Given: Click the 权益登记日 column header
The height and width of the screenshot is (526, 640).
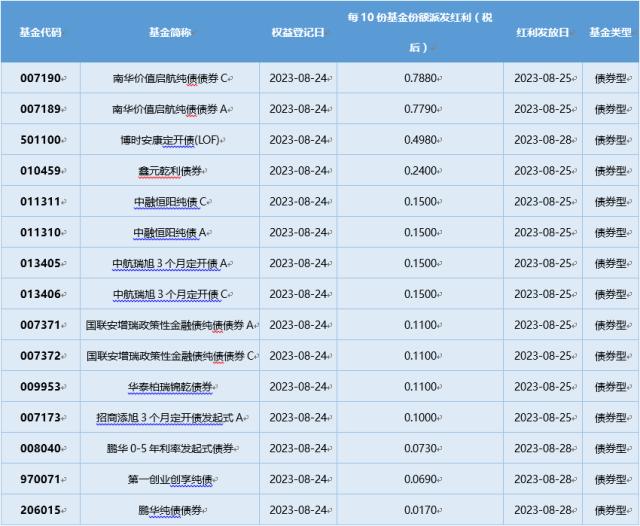Looking at the screenshot, I should tap(298, 32).
